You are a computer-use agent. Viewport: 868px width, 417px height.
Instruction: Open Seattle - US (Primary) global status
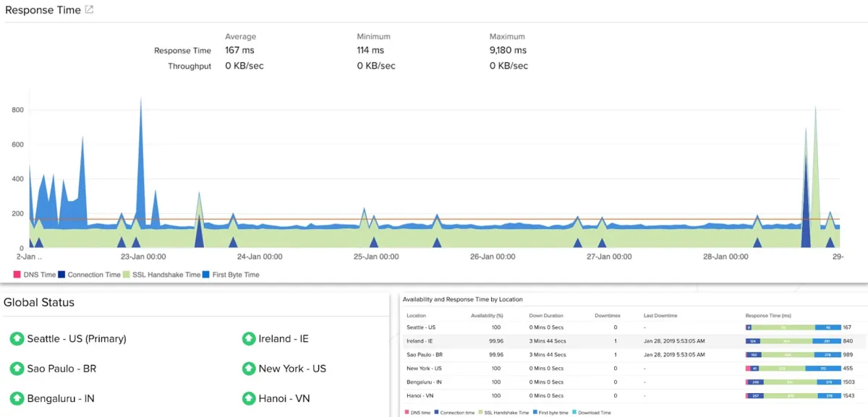(x=77, y=339)
